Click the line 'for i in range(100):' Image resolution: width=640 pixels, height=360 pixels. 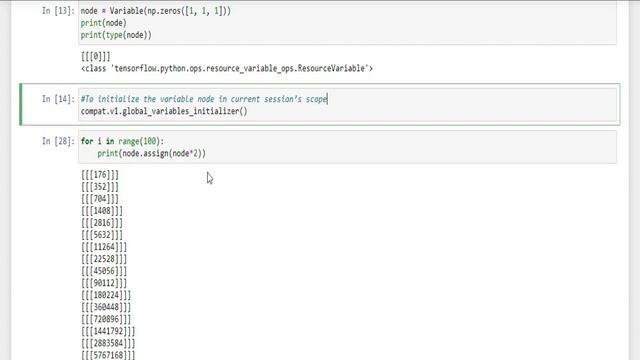[x=122, y=141]
